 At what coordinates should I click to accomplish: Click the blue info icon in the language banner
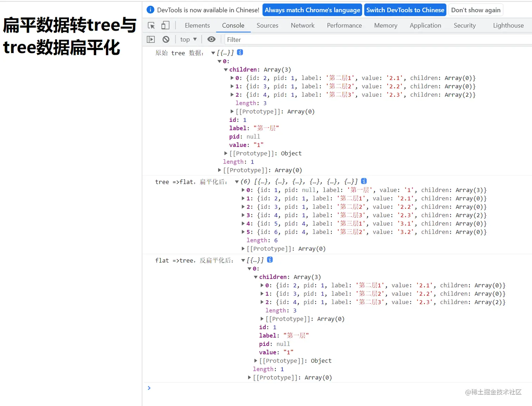(x=150, y=9)
